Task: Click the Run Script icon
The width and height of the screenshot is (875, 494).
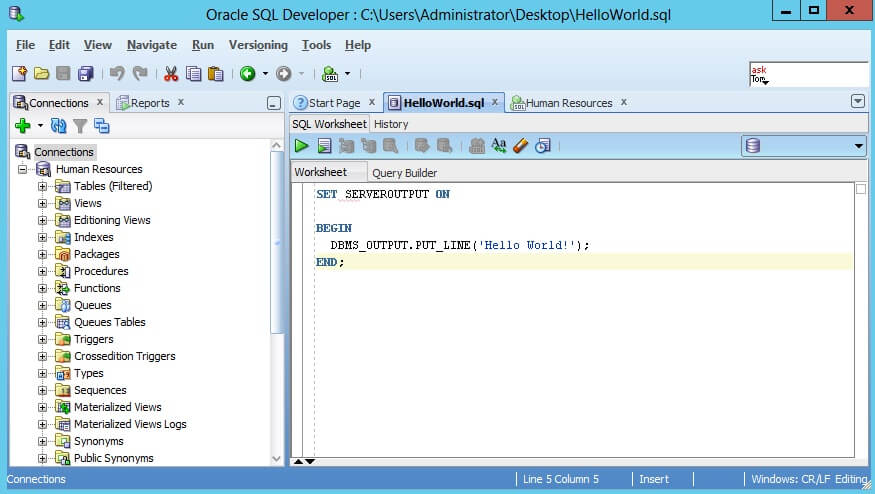Action: coord(324,146)
